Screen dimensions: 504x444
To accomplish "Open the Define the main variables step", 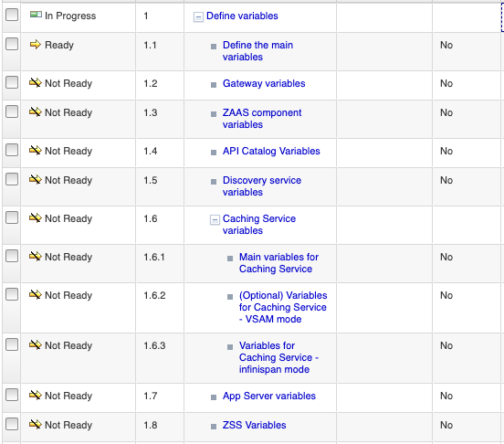I will pyautogui.click(x=257, y=51).
